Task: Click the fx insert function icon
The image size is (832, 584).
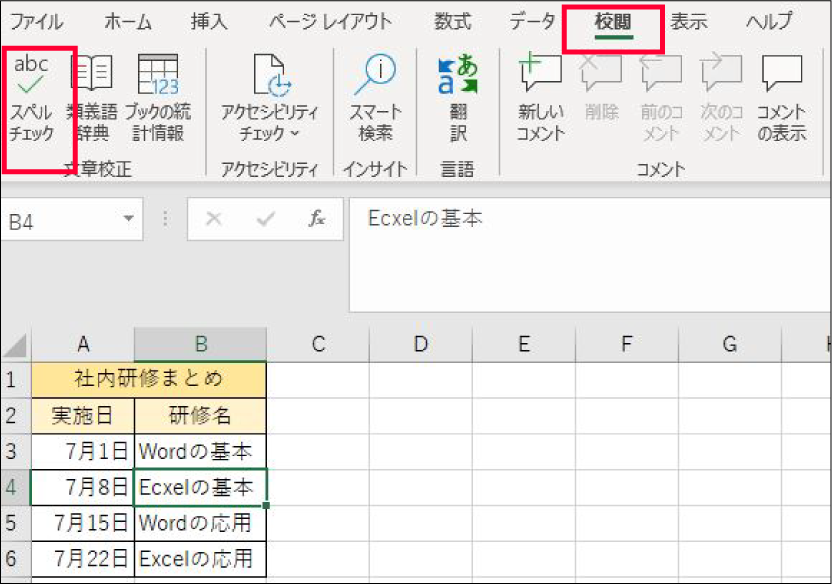Action: [317, 220]
